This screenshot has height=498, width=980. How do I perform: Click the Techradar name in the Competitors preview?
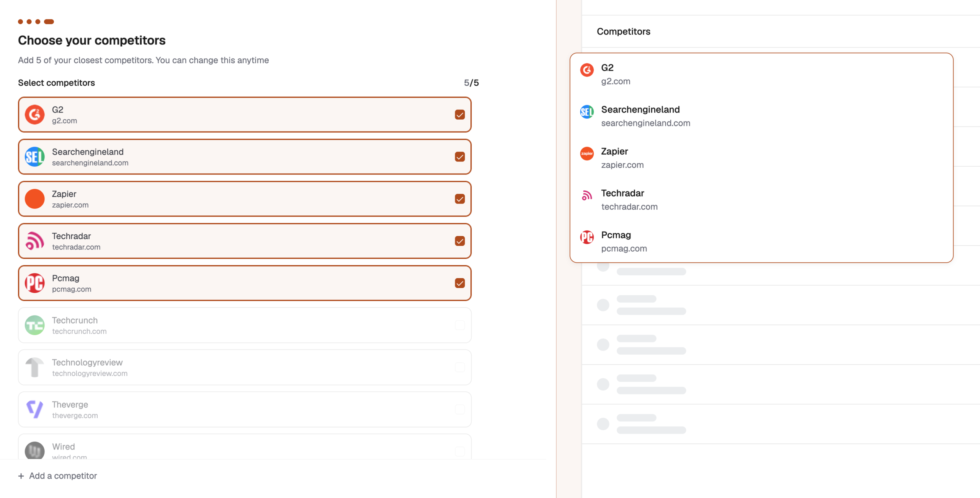coord(622,193)
